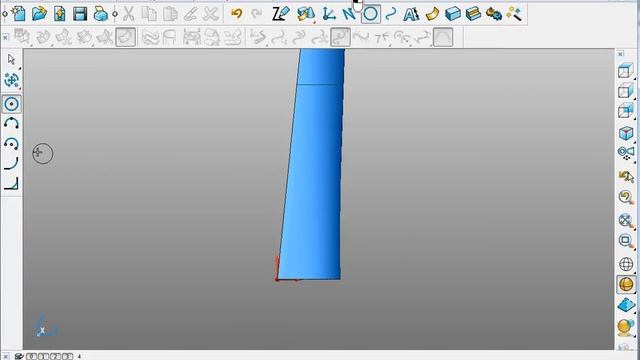Open the dynamic view rotation tool

626,153
